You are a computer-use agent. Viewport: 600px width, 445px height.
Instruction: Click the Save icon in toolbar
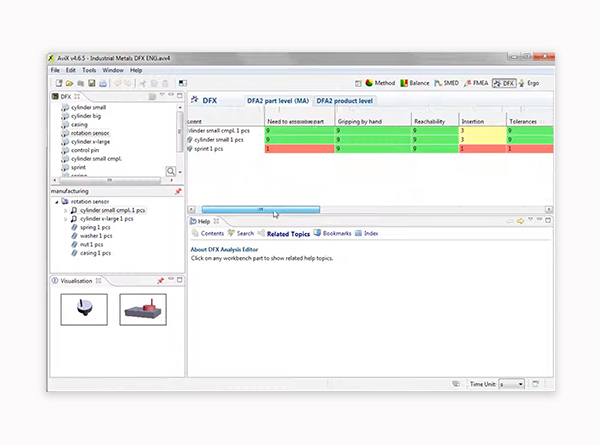click(x=91, y=83)
